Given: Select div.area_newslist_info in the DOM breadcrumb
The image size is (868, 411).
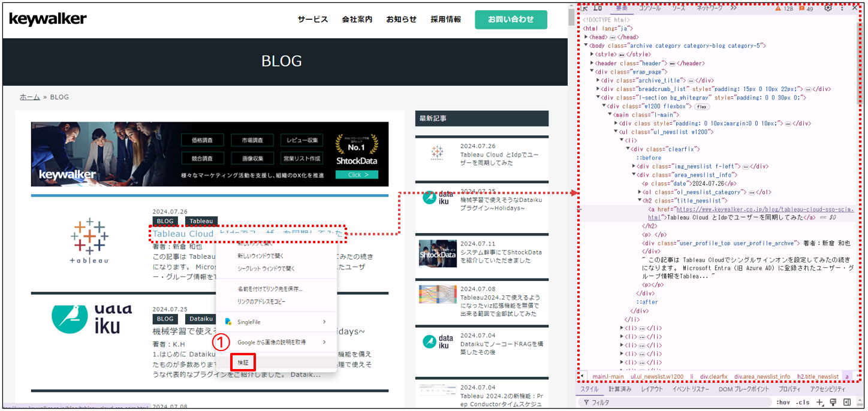Looking at the screenshot, I should coord(762,376).
